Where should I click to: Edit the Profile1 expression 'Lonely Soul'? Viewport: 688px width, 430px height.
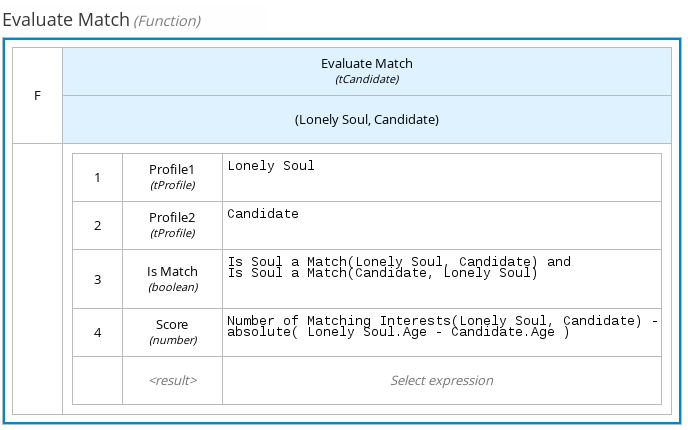(441, 177)
